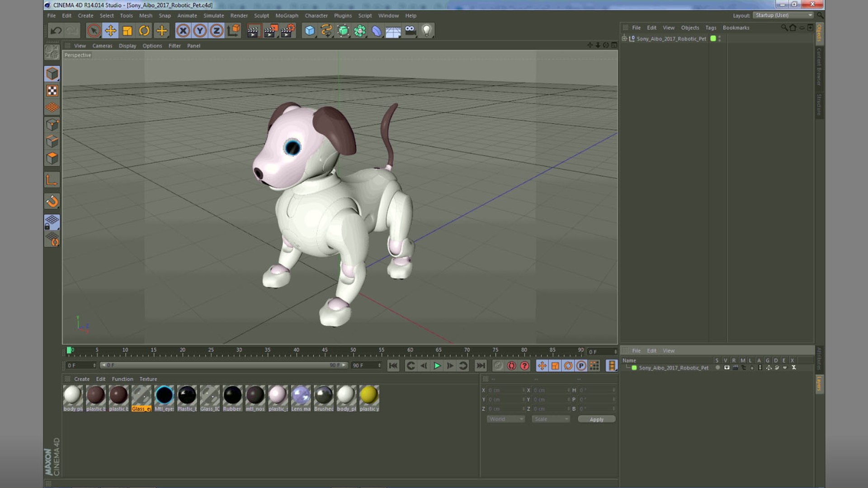Render active view clapperboard icon
Screen dimensions: 868x488
[x=254, y=31]
